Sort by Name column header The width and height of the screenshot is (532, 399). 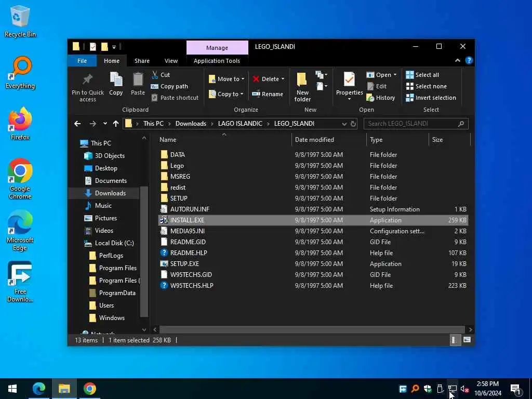(224, 139)
